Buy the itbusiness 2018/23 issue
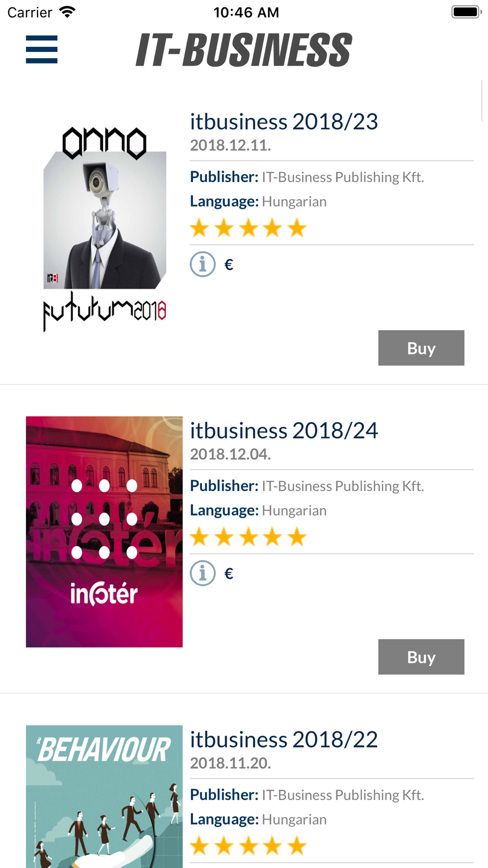The height and width of the screenshot is (868, 488). [421, 348]
